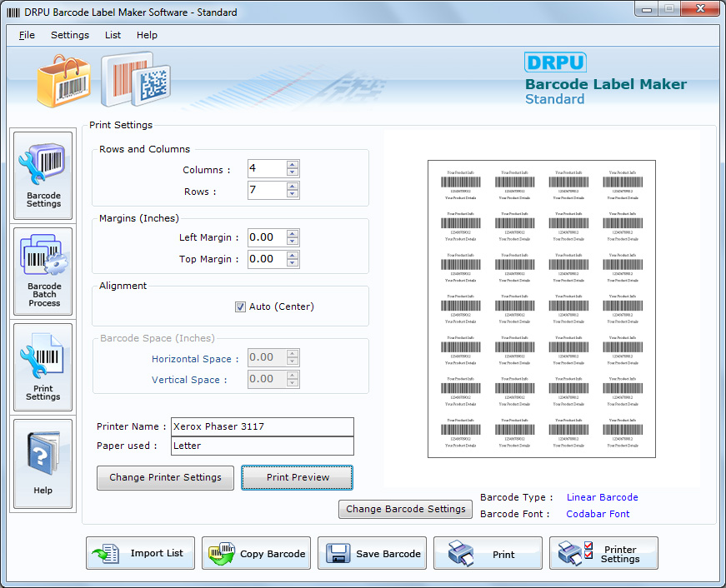This screenshot has height=588, width=726.
Task: Uncheck the Auto (Center) alignment option
Action: [240, 306]
